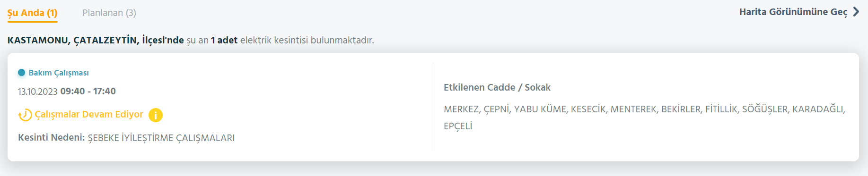Click the chevron arrow after Harita Görünümüne Geç
868x176 pixels.
click(856, 12)
